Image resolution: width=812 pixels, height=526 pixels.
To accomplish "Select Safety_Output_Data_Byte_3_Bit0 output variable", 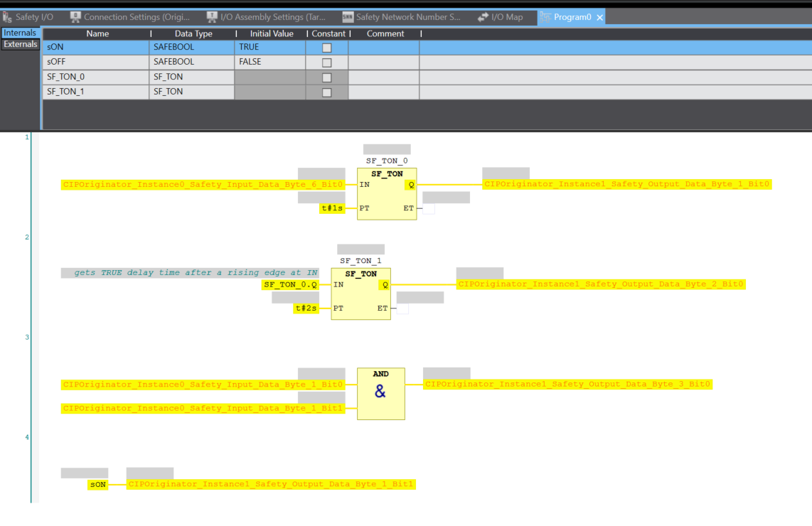I will click(x=567, y=384).
